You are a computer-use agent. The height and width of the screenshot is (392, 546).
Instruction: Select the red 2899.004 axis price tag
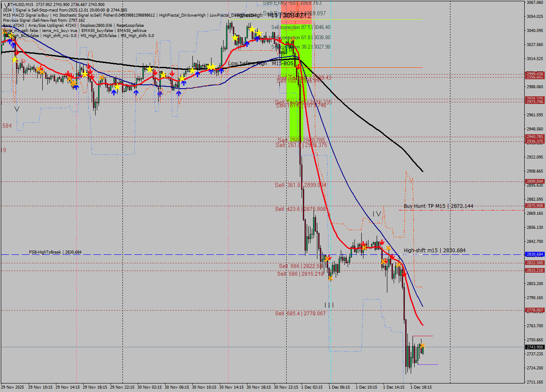point(534,182)
